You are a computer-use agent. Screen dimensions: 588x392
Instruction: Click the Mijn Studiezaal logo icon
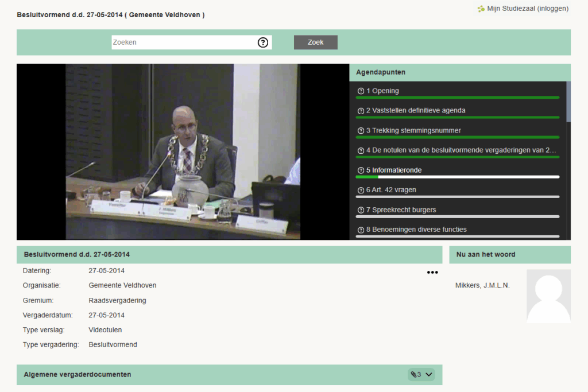pyautogui.click(x=481, y=9)
